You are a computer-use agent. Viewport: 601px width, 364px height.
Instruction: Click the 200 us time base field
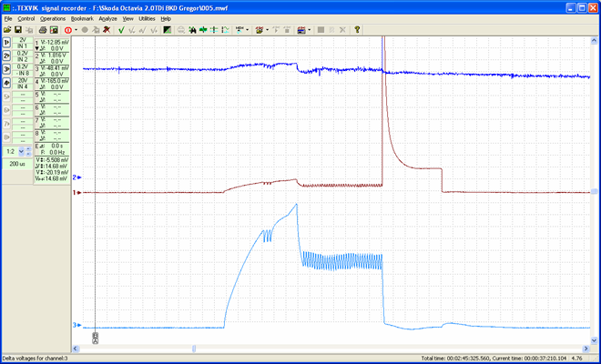pos(17,164)
